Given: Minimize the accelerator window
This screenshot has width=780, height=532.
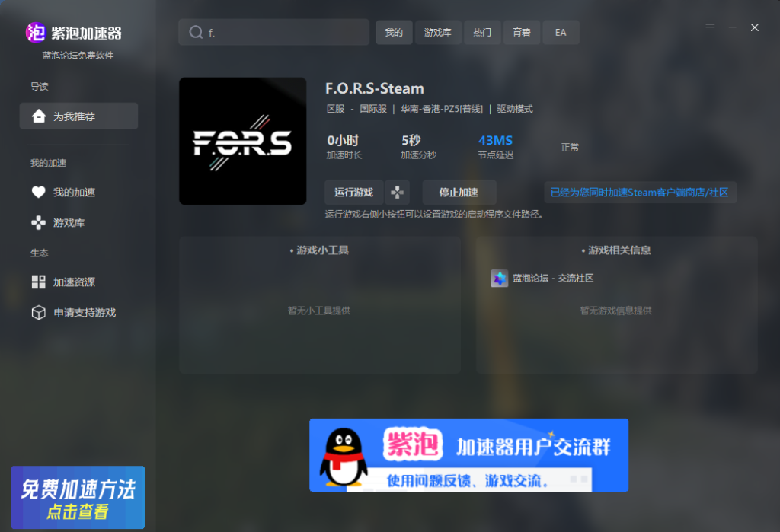Looking at the screenshot, I should (x=732, y=27).
